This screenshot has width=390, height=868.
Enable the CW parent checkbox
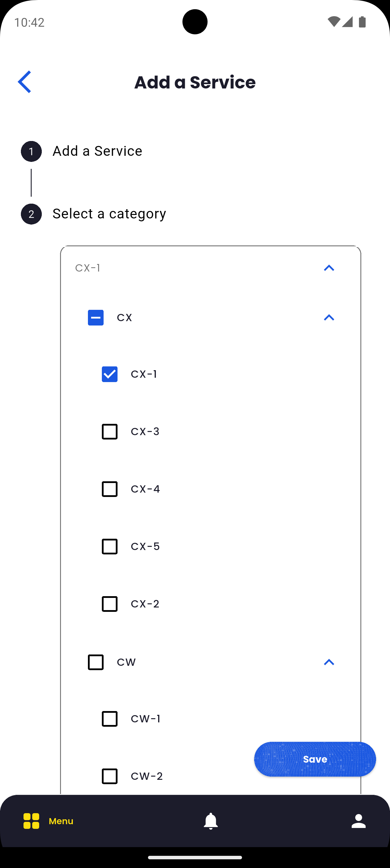tap(96, 662)
